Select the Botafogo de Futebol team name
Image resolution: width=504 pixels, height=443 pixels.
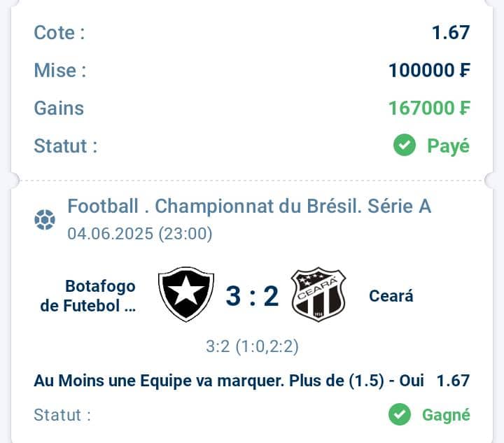(87, 296)
